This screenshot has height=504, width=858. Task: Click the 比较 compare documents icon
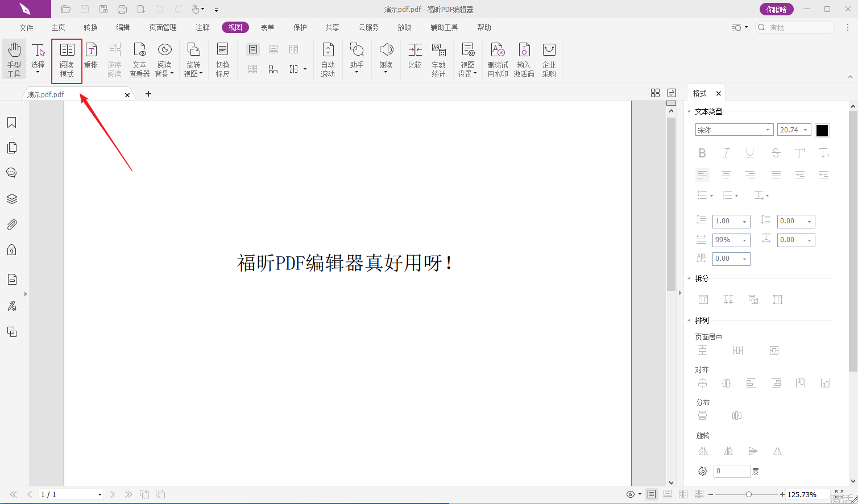415,57
